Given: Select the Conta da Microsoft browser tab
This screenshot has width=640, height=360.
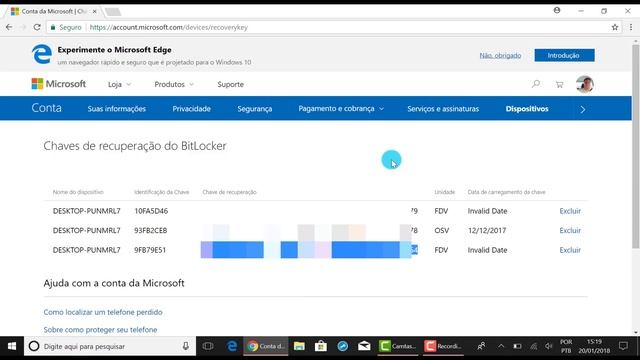Looking at the screenshot, I should [x=53, y=11].
